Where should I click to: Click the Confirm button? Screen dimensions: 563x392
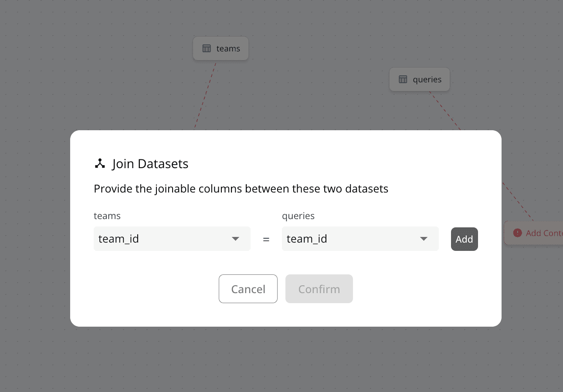[319, 289]
